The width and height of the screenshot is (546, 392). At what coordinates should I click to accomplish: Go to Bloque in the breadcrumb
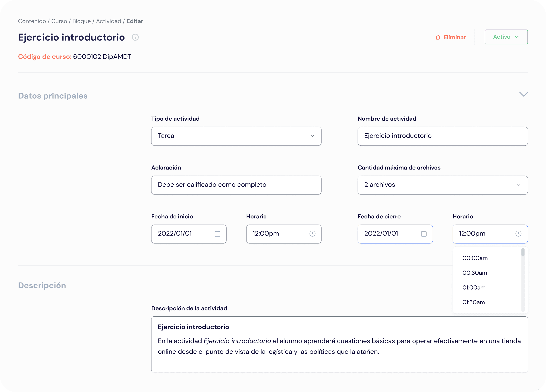click(81, 21)
